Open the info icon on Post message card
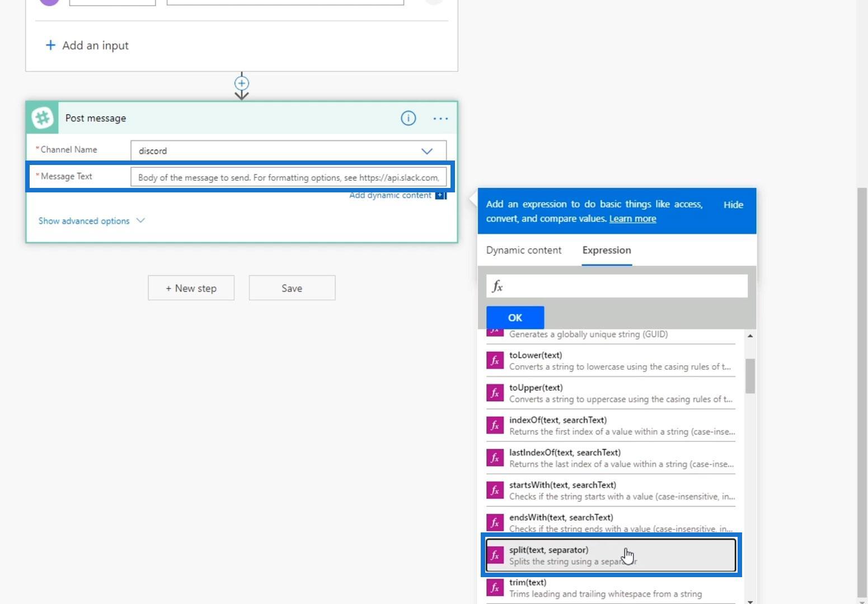Viewport: 868px width, 604px height. point(409,118)
